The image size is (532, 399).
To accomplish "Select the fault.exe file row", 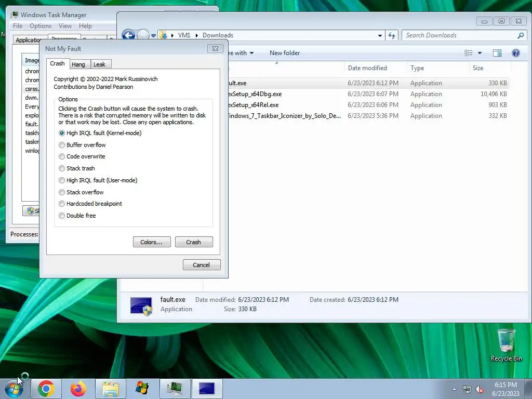I will 368,83.
